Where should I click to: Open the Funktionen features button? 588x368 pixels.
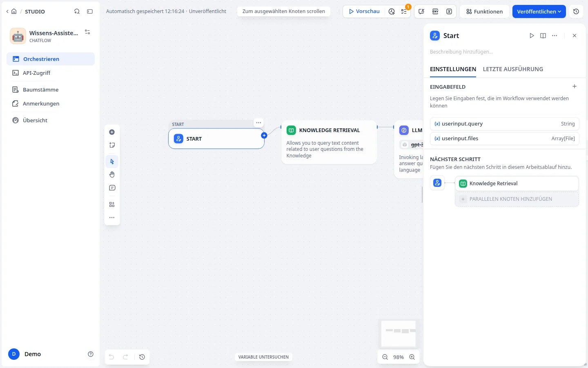click(x=484, y=11)
